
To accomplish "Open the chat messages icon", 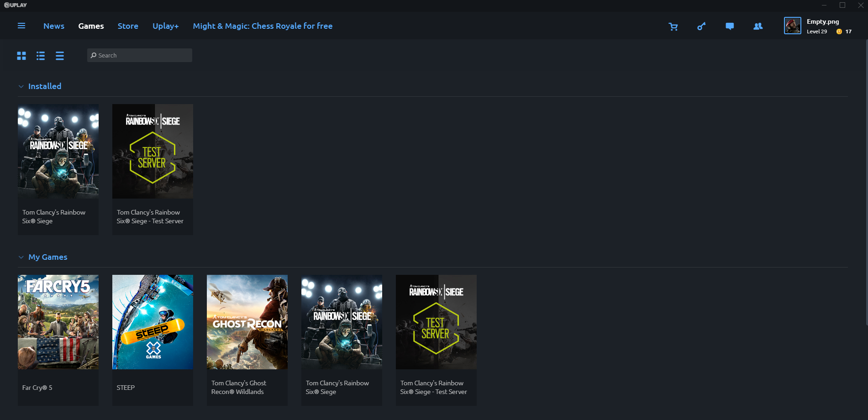I will pyautogui.click(x=730, y=26).
